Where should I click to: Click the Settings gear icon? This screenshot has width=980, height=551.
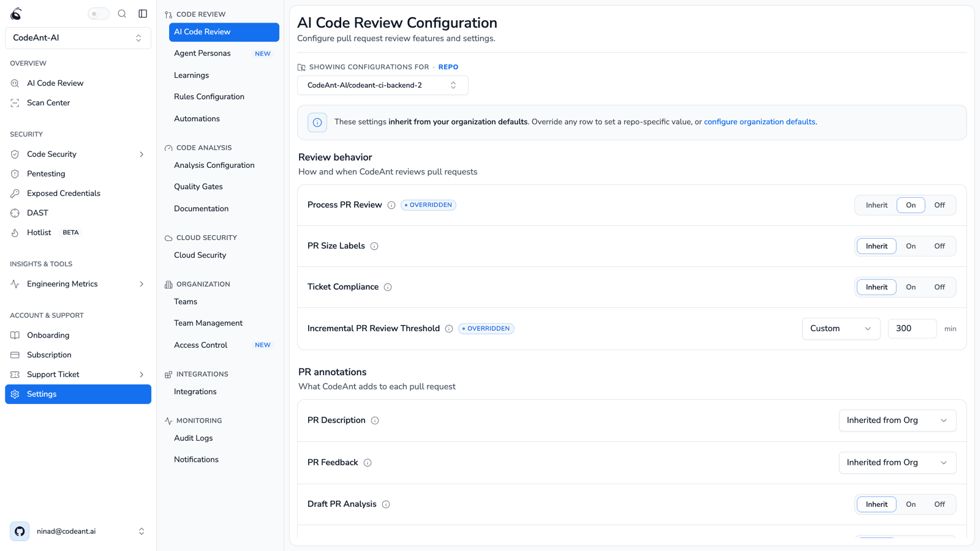click(x=15, y=394)
